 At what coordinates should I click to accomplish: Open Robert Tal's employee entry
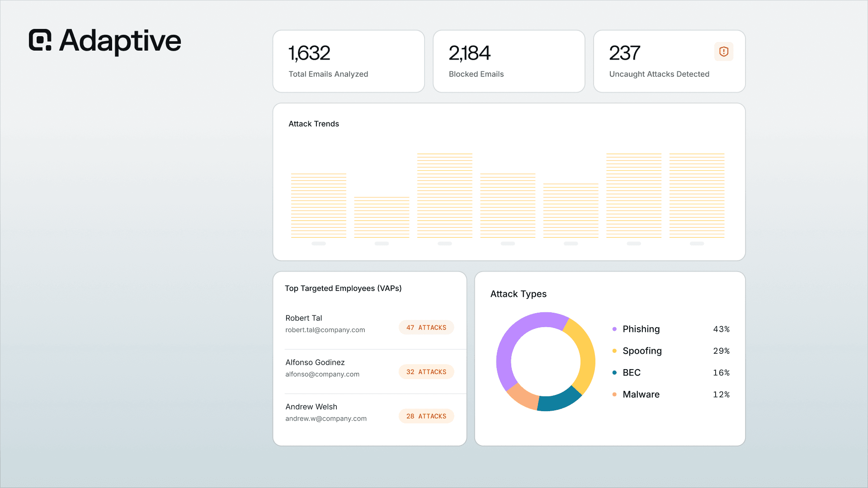[370, 324]
